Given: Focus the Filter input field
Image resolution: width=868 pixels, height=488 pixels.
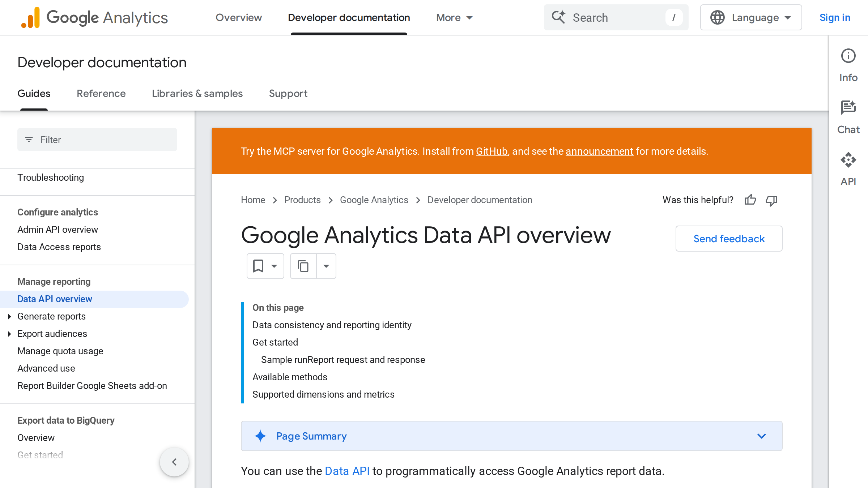Looking at the screenshot, I should pyautogui.click(x=97, y=140).
